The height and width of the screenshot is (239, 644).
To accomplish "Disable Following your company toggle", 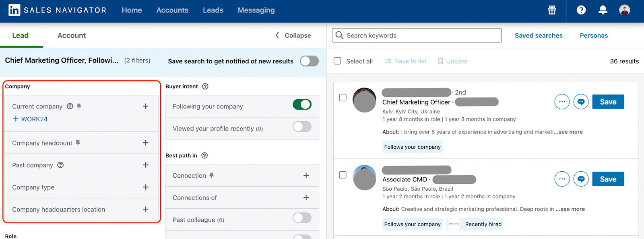I will pyautogui.click(x=302, y=105).
